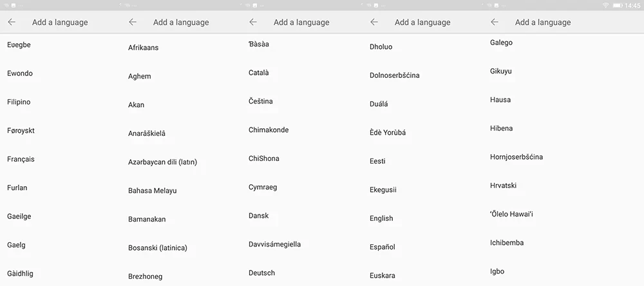Choose Hrvatski language
The image size is (644, 286).
click(x=504, y=186)
